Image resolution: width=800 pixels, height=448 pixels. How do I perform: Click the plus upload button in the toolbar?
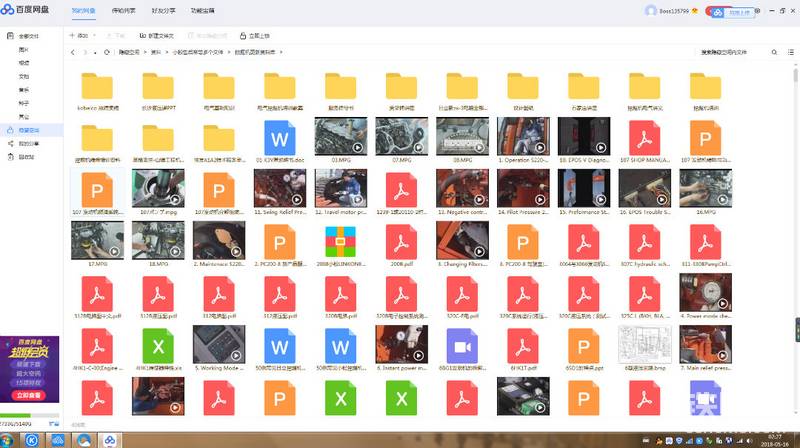[x=79, y=36]
